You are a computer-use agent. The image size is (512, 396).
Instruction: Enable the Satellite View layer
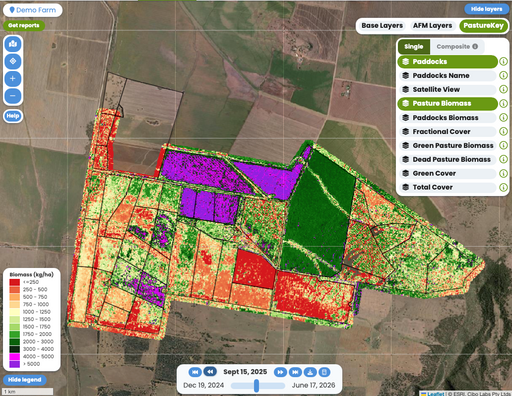point(447,89)
